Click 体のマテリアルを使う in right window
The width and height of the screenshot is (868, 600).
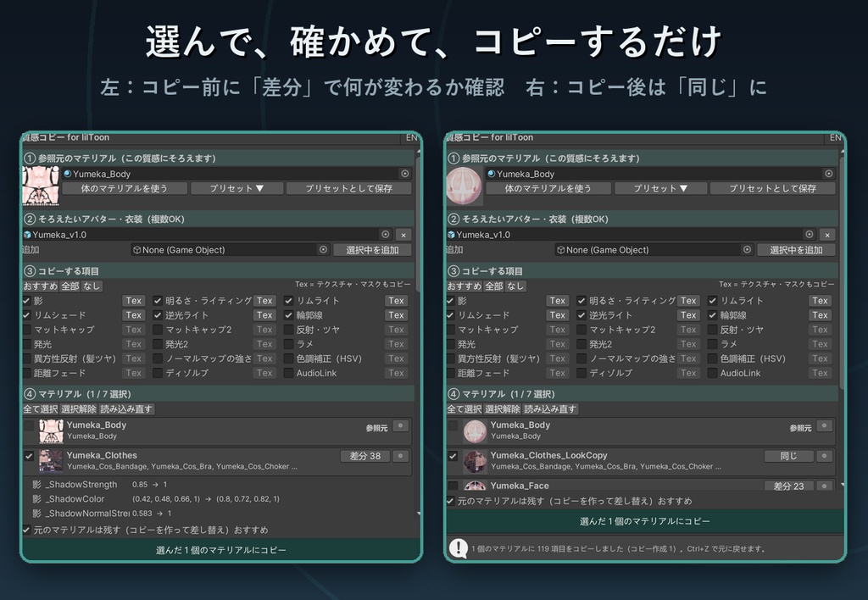tap(548, 188)
